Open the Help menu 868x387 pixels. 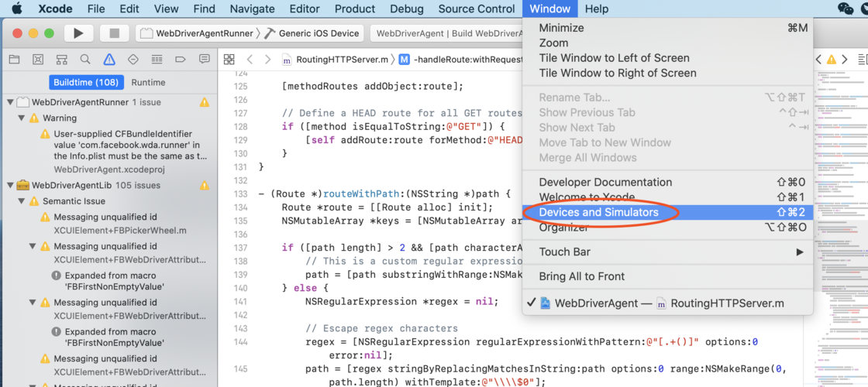click(597, 9)
